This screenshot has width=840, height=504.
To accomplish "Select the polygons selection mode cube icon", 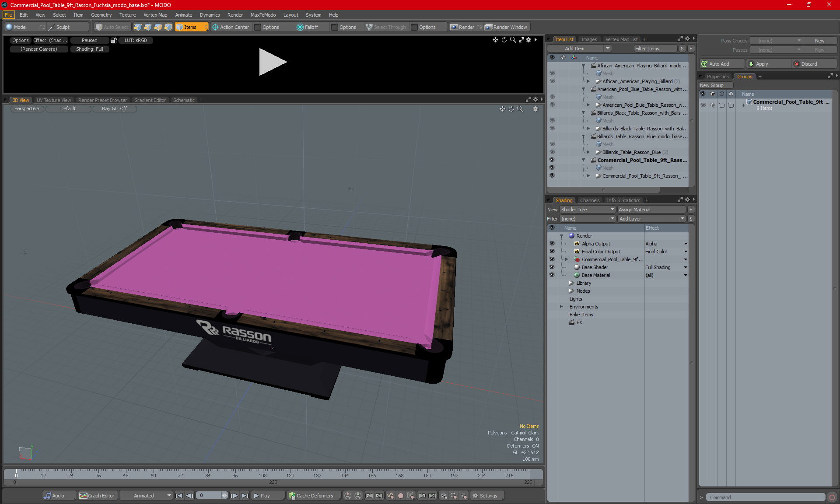I will [x=158, y=27].
